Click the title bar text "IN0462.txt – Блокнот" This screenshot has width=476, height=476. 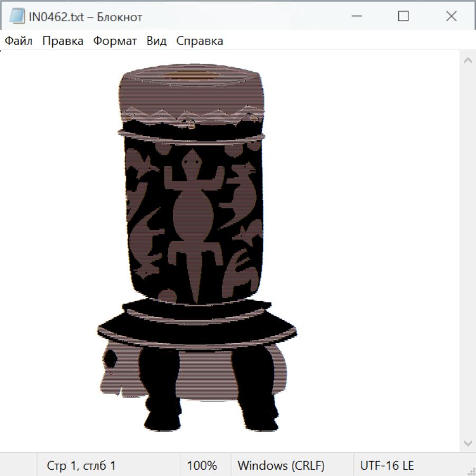point(85,17)
